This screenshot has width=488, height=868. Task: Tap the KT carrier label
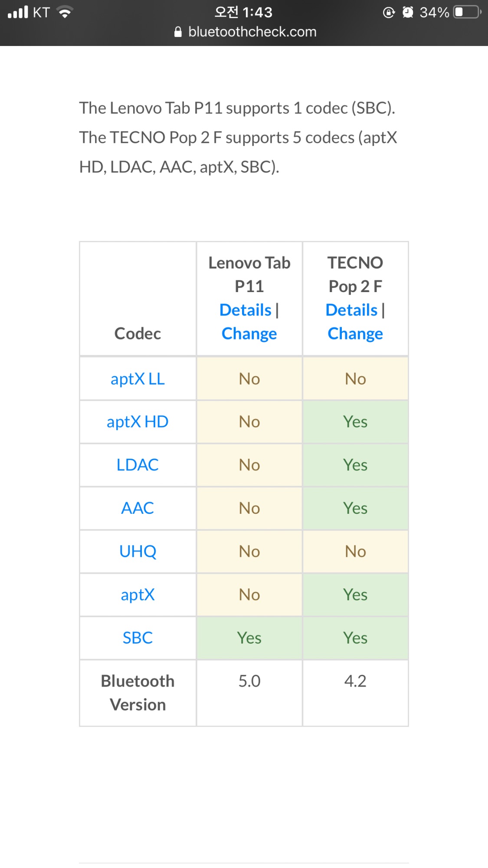pos(41,12)
